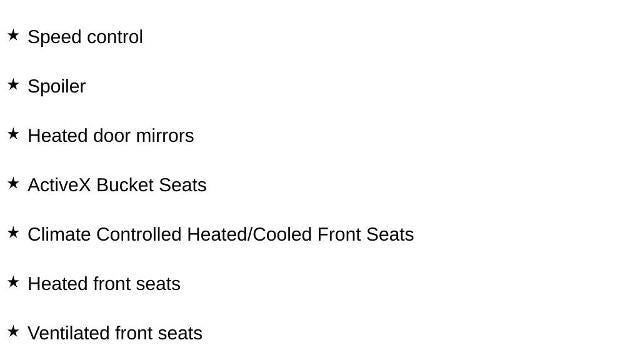Click the star beside ActiveX Bucket Seats
The height and width of the screenshot is (360, 640).
13,183
